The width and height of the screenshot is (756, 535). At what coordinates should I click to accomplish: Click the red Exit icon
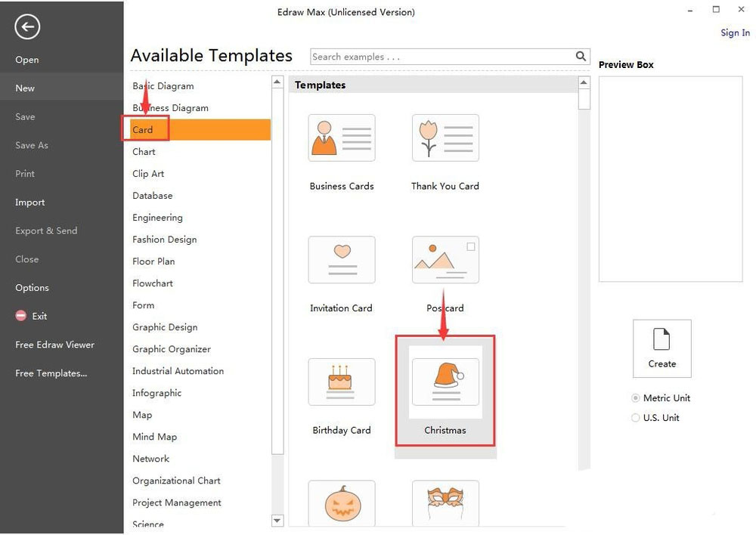pyautogui.click(x=20, y=316)
